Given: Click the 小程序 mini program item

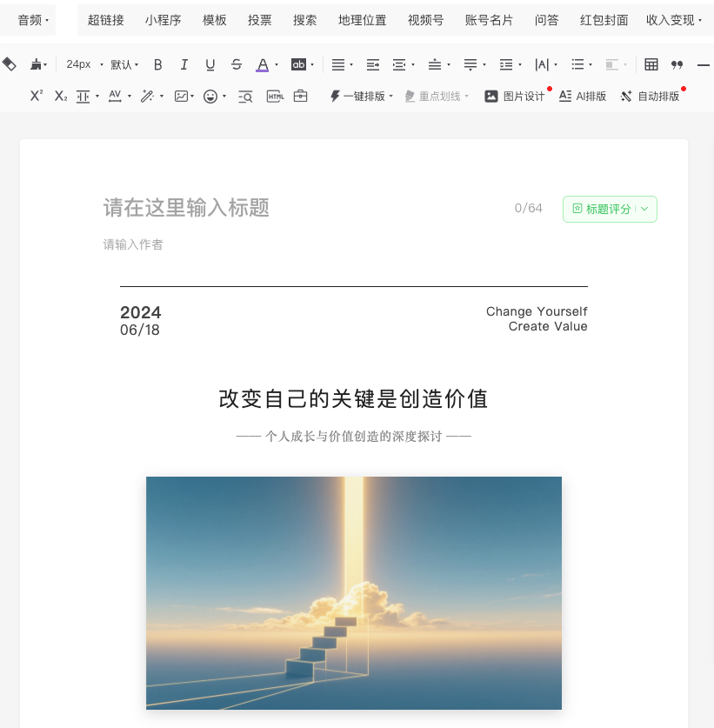Looking at the screenshot, I should [x=163, y=20].
